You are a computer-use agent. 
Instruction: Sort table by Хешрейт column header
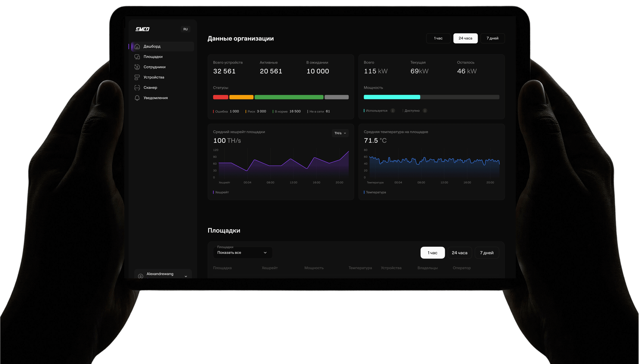click(270, 268)
